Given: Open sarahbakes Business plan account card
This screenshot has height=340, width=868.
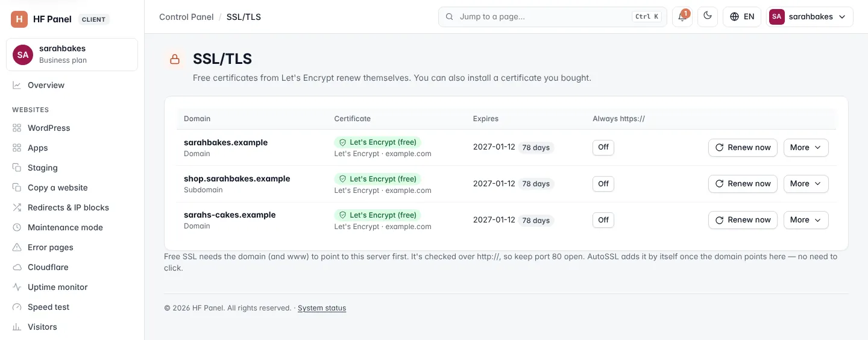Looking at the screenshot, I should tap(72, 54).
